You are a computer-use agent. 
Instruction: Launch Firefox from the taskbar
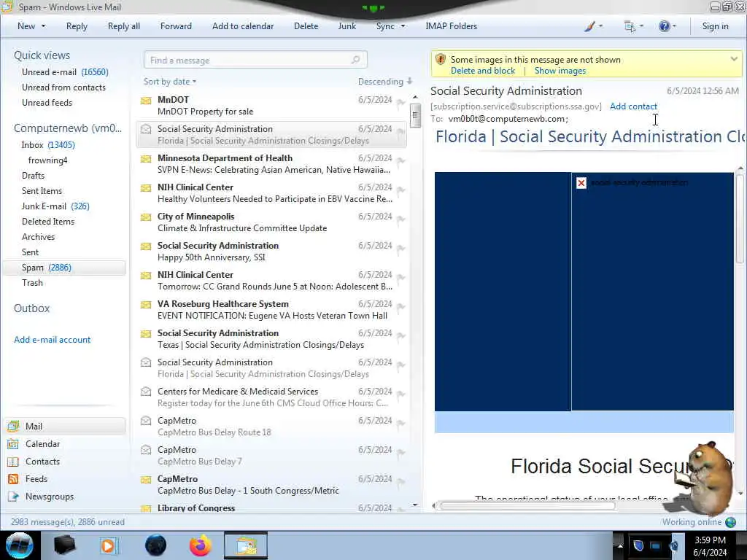coord(201,545)
